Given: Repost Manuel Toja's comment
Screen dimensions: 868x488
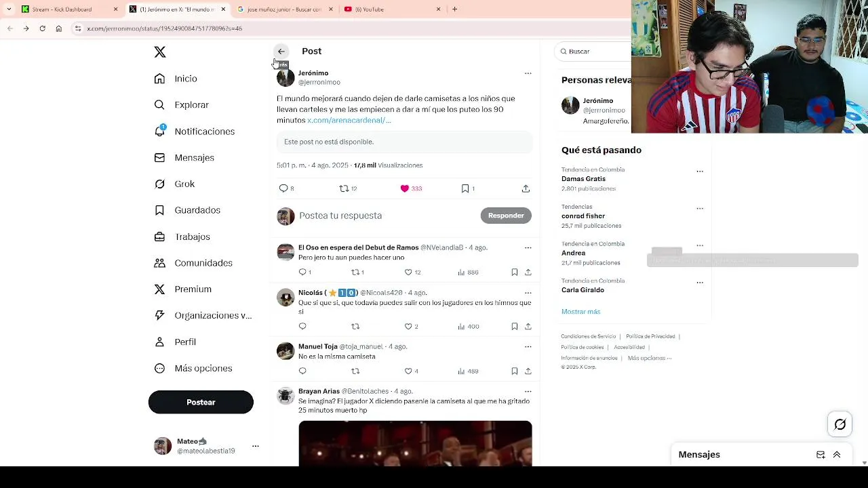Looking at the screenshot, I should [x=355, y=371].
